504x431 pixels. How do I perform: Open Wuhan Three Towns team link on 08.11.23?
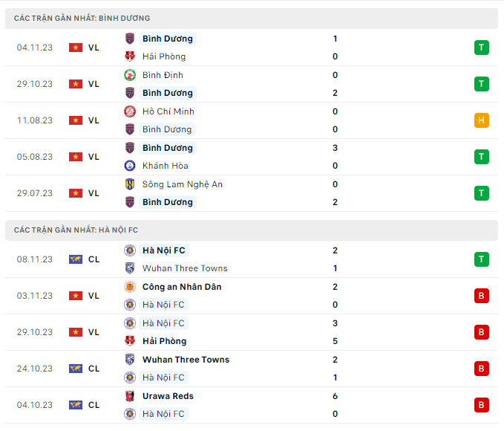point(185,268)
